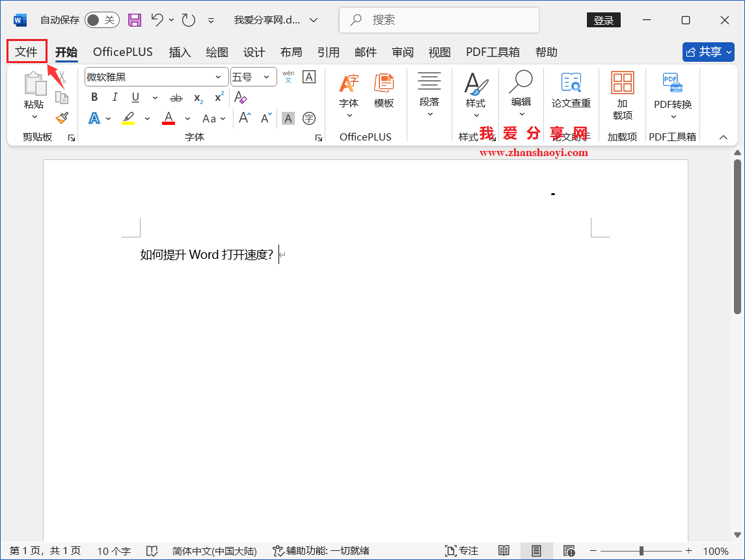The width and height of the screenshot is (745, 560).
Task: Open OfficePLUS 模板 templates
Action: (x=384, y=90)
